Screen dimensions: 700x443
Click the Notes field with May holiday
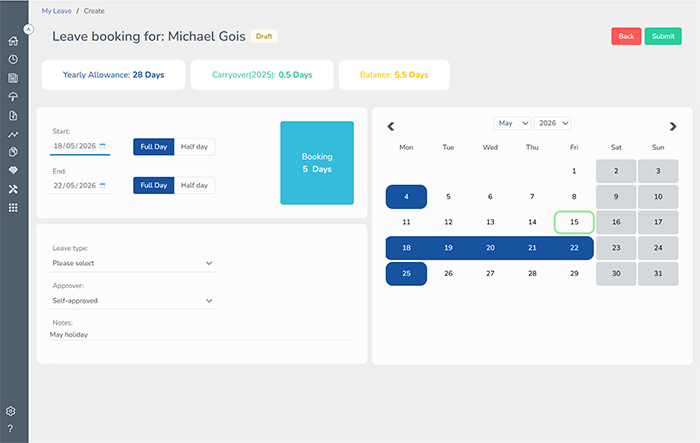[202, 334]
